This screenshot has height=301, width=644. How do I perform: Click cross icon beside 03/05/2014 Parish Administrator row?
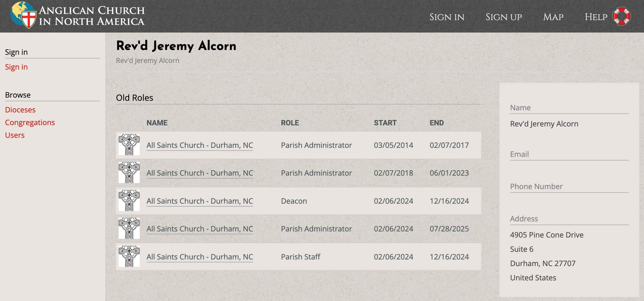coord(129,145)
